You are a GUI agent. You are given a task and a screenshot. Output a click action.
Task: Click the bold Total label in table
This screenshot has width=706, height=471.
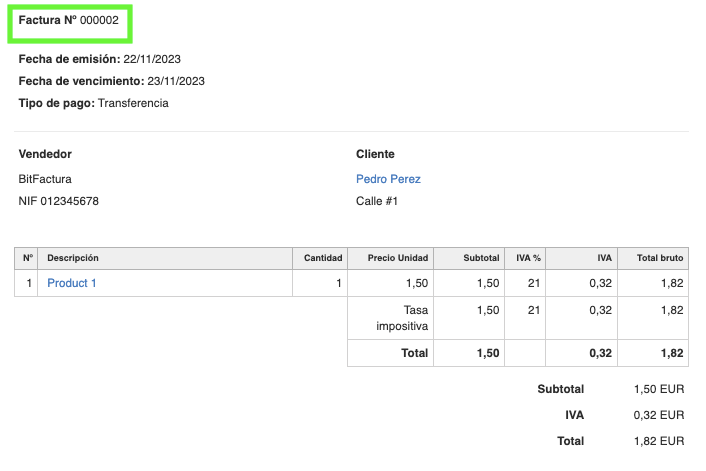pos(414,353)
